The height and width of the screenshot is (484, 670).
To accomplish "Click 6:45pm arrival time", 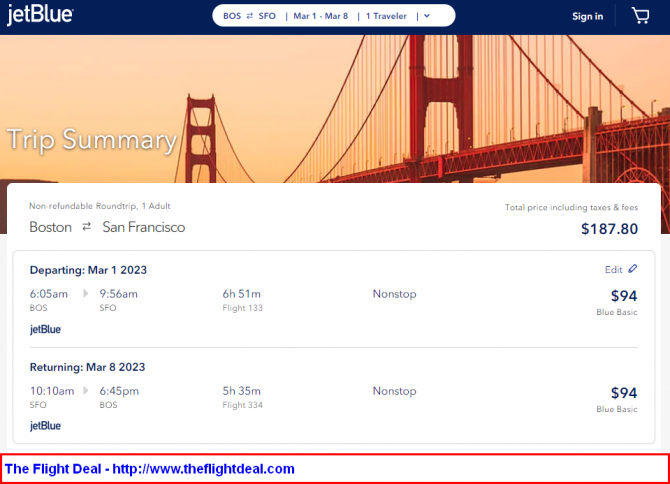I will tap(119, 390).
